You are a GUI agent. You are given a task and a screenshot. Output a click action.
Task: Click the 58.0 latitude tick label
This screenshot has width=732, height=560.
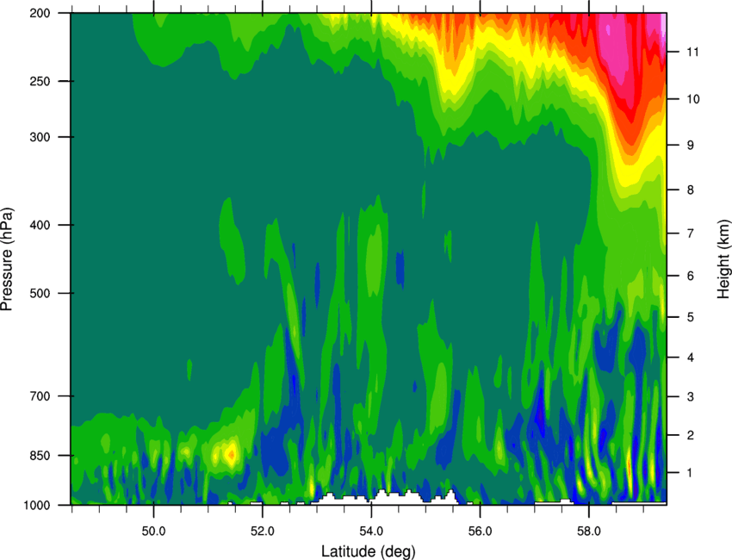589,531
